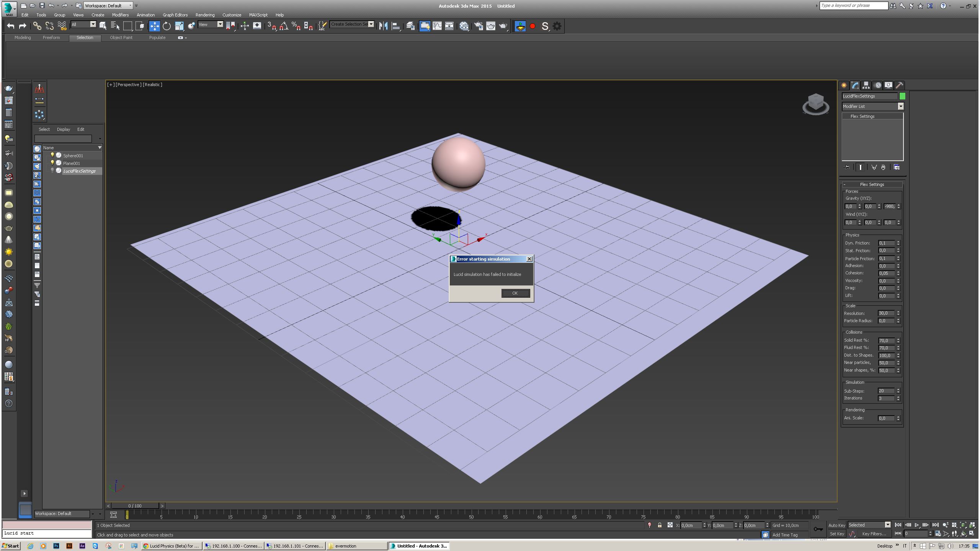The height and width of the screenshot is (551, 980).
Task: Toggle Auto Key animation mode
Action: pyautogui.click(x=836, y=525)
